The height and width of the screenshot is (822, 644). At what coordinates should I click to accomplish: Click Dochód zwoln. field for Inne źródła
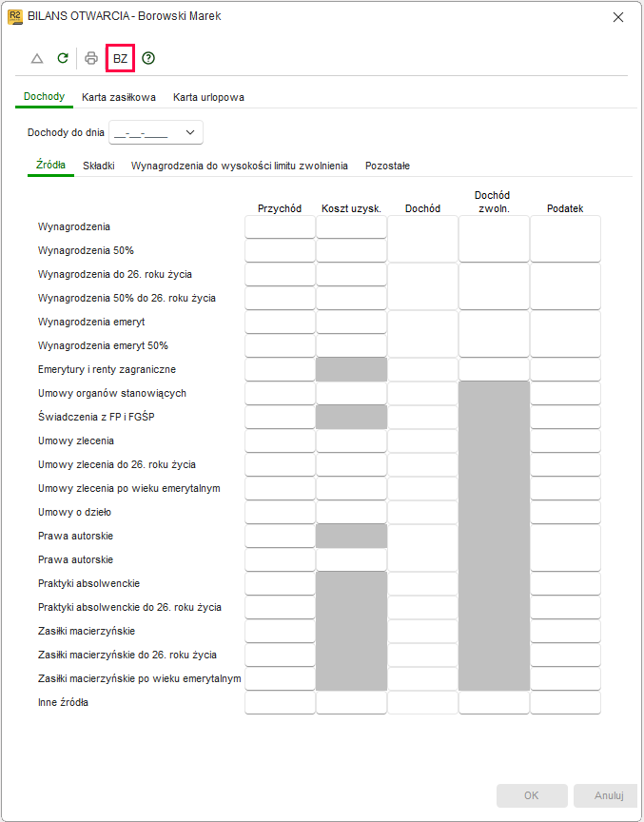494,702
